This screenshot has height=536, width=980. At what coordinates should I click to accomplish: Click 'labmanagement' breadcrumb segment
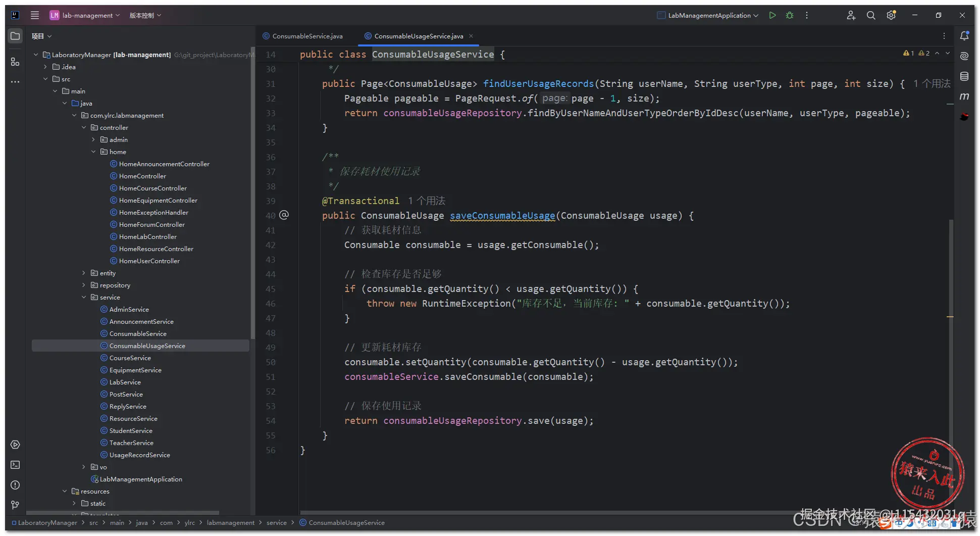tap(230, 522)
